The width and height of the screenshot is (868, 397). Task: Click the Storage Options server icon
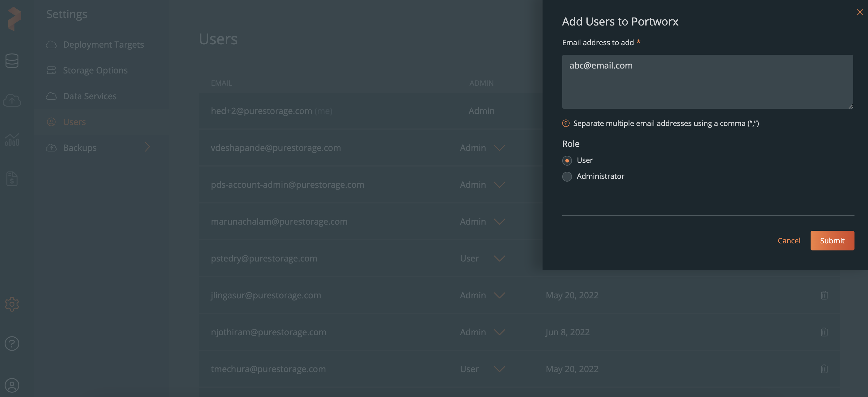coord(51,70)
